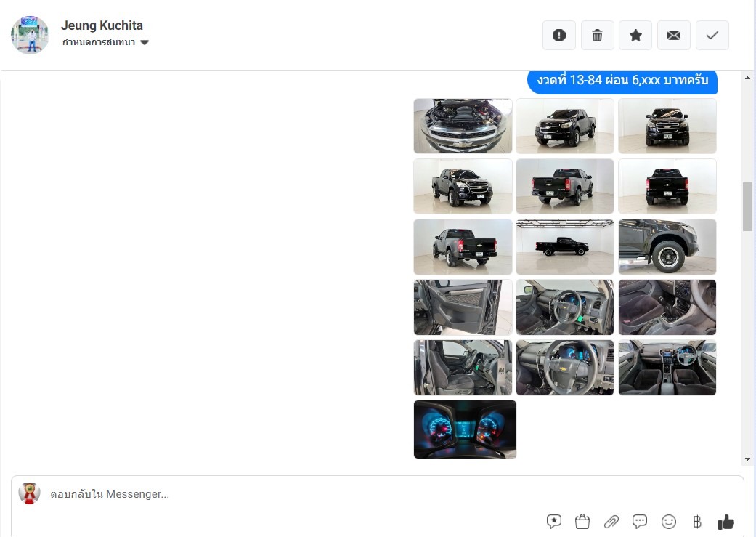This screenshot has width=756, height=537.
Task: Open the driver seat side-view photo
Action: pos(463,368)
